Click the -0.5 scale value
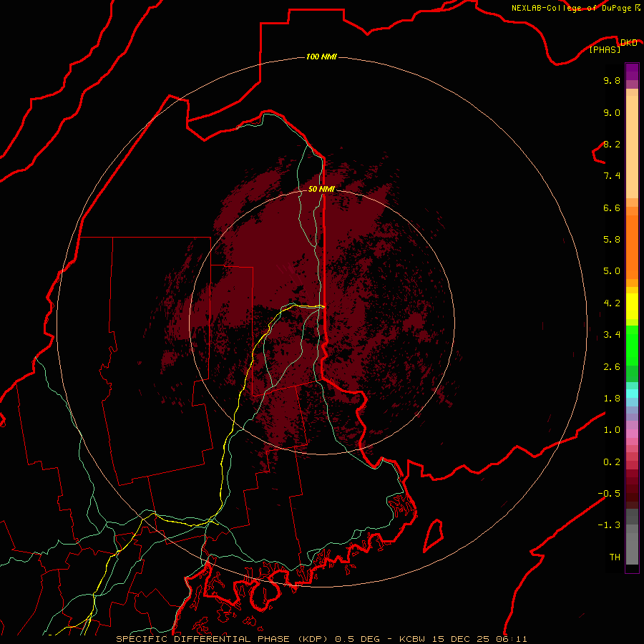The image size is (644, 644). tap(609, 494)
